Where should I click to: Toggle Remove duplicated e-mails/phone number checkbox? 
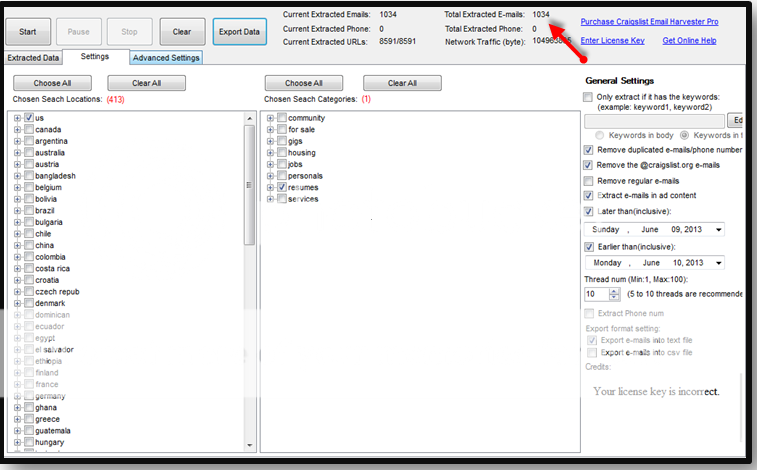(x=588, y=150)
